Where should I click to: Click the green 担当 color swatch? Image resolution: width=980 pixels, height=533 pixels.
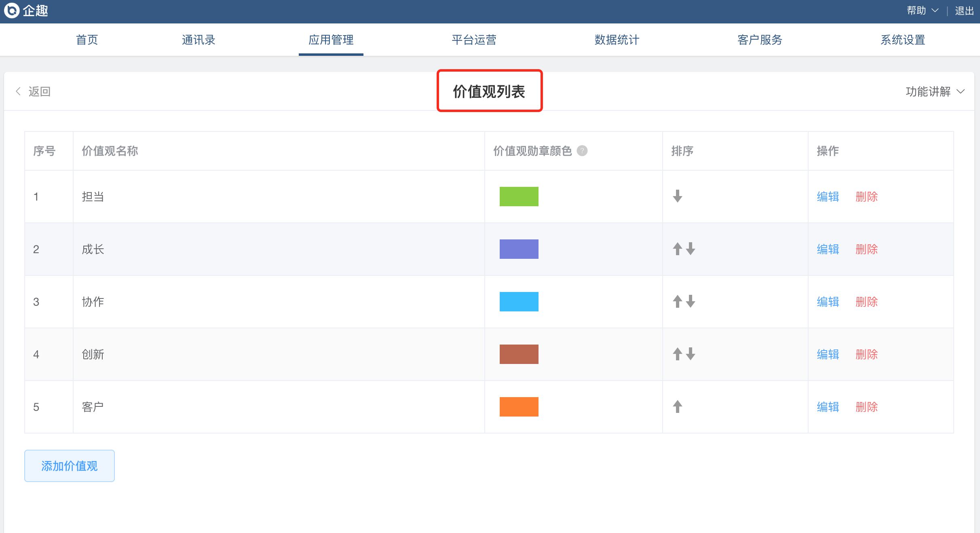[x=519, y=197]
